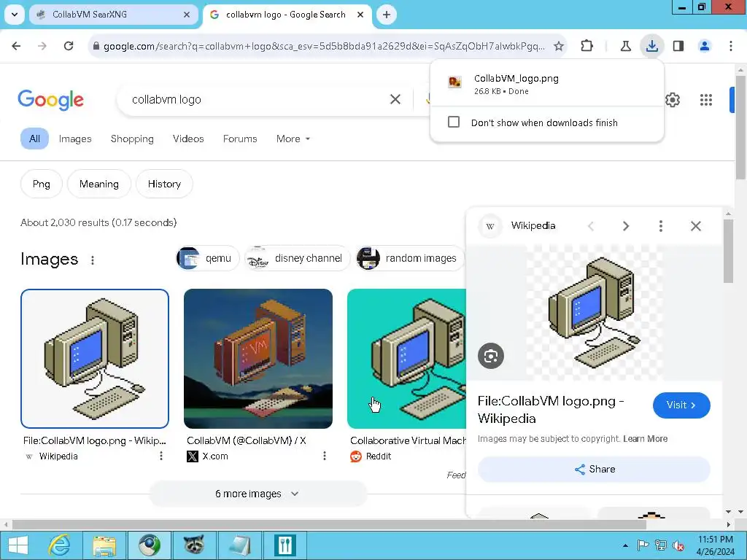747x560 pixels.
Task: Switch to the Videos search tab
Action: (188, 139)
